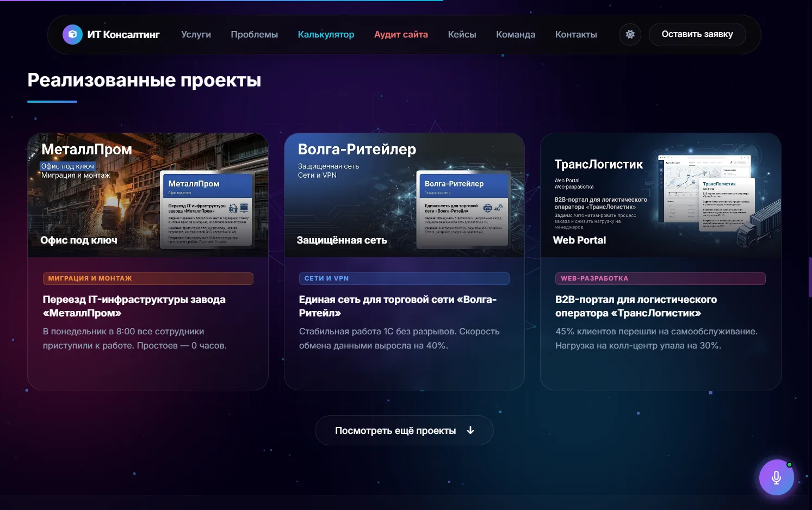Navigate to Кейсы
812x510 pixels.
tap(462, 34)
